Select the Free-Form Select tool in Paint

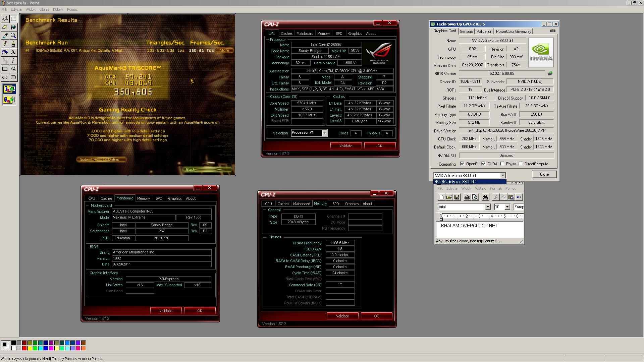tap(5, 19)
